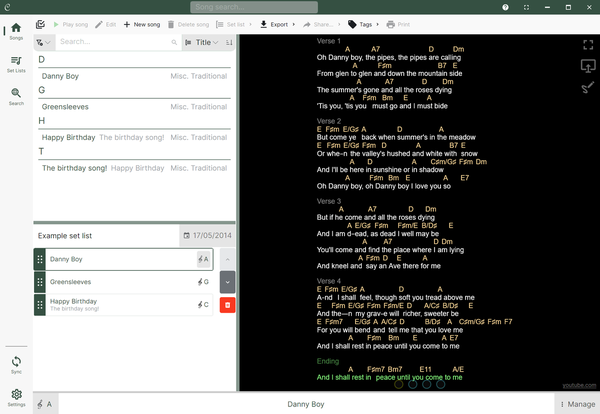Open the Share submenu

coord(321,24)
